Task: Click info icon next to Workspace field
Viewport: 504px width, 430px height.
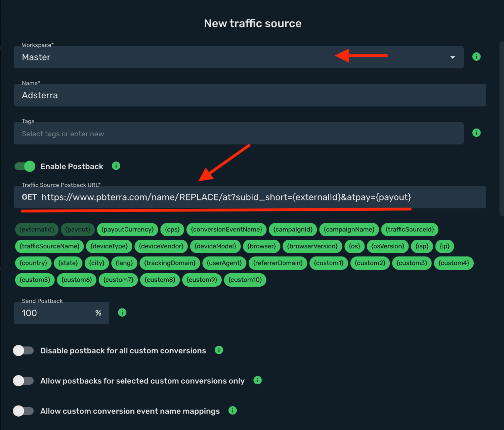Action: point(476,57)
